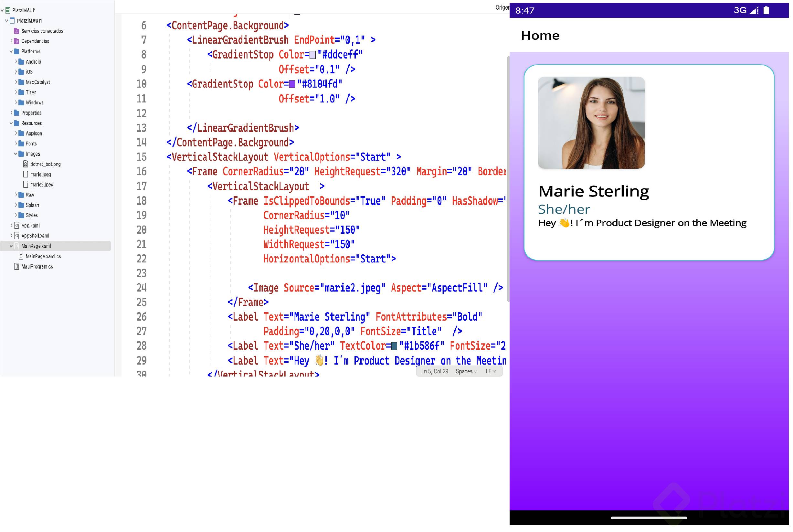Collapse the Images folder
The image size is (793, 532).
point(16,154)
